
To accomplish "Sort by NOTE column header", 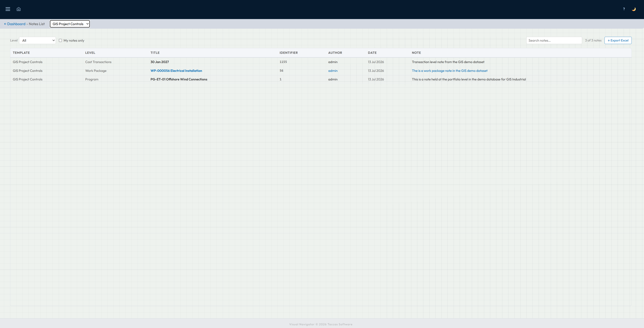I will tap(416, 53).
